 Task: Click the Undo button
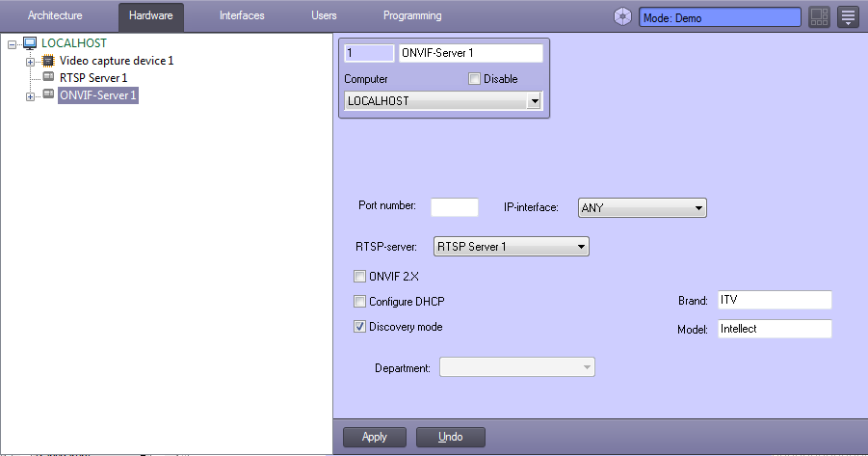click(x=450, y=437)
